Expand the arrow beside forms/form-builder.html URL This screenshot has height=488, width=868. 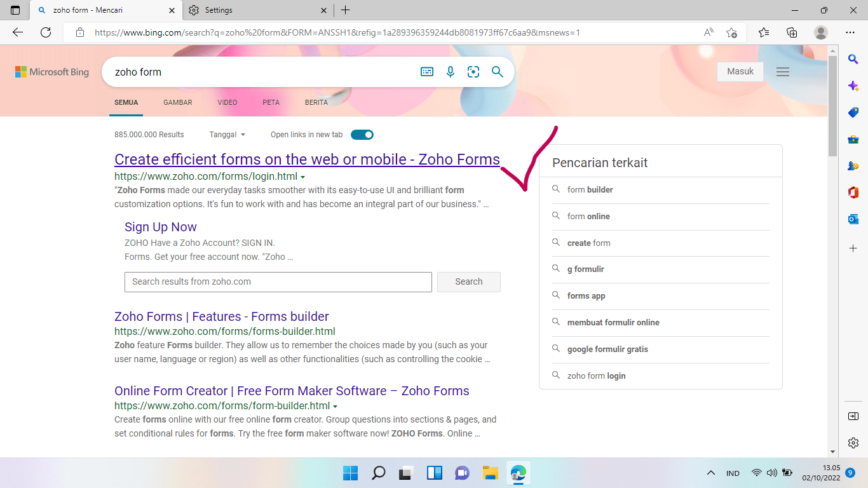(x=335, y=407)
